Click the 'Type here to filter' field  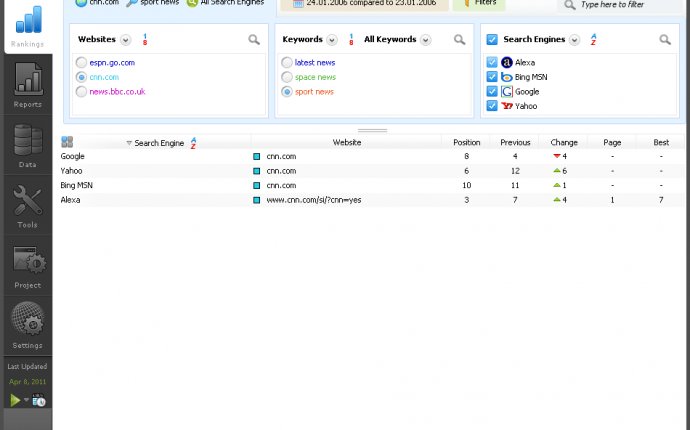(626, 5)
